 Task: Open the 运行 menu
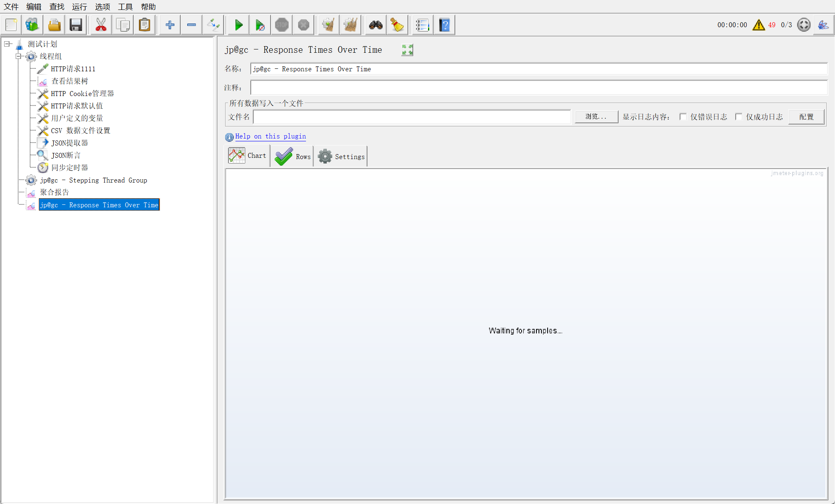pos(80,7)
